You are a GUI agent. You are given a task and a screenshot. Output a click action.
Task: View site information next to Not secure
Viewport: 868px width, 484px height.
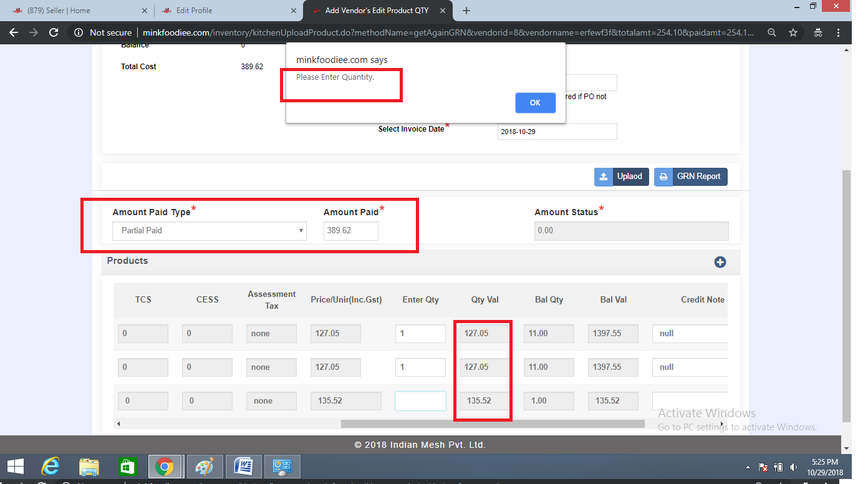78,32
